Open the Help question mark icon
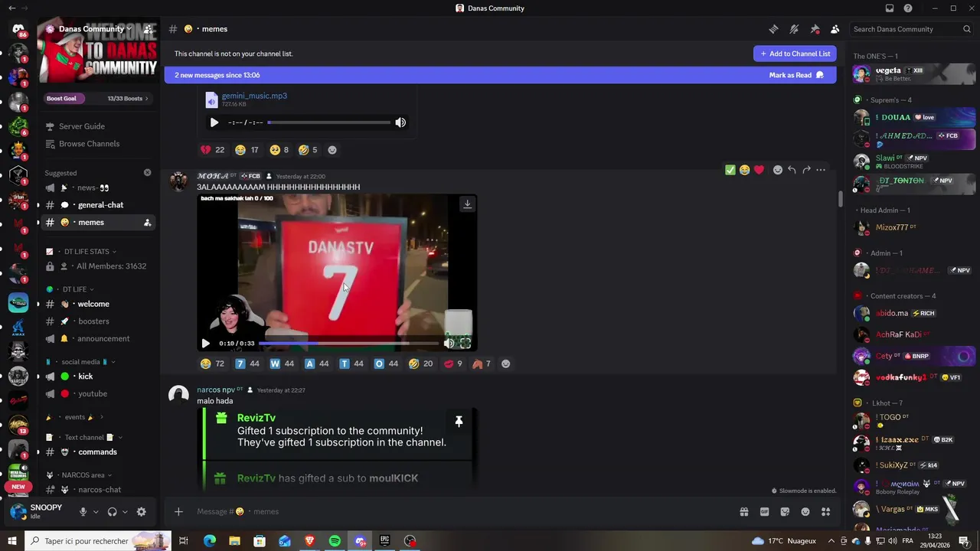 (x=908, y=8)
